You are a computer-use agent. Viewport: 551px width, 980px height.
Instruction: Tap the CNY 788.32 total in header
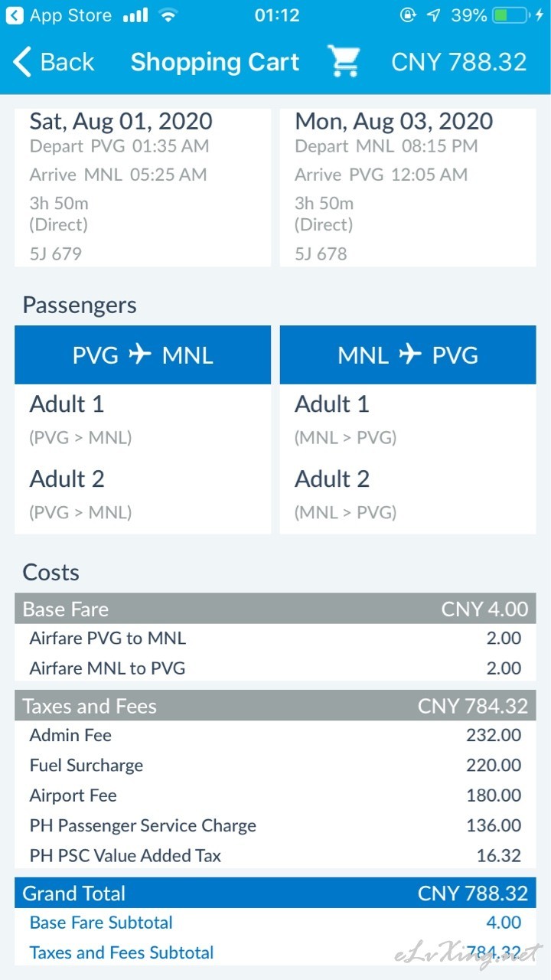tap(458, 62)
